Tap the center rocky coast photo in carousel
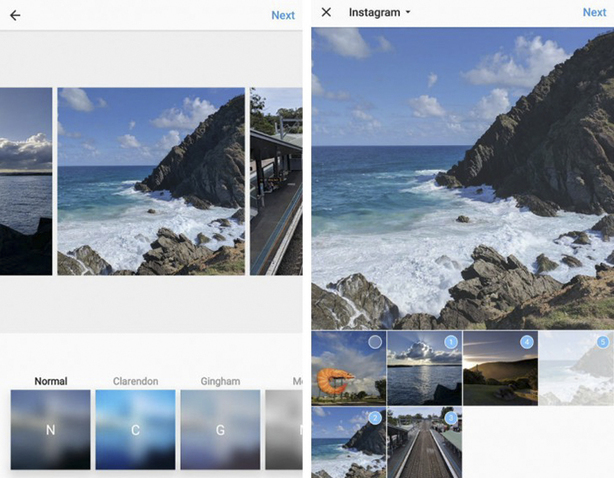The image size is (614, 478). tap(151, 181)
